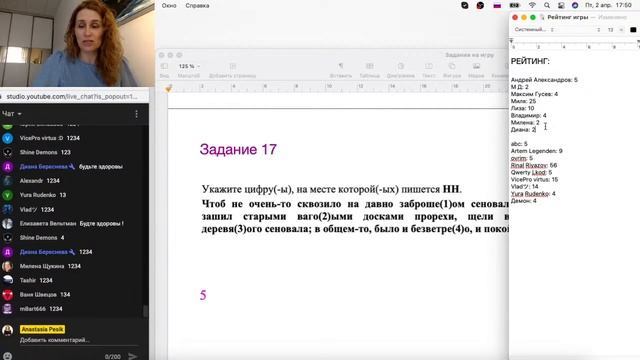Click the Задание 17 heading in document

(238, 149)
